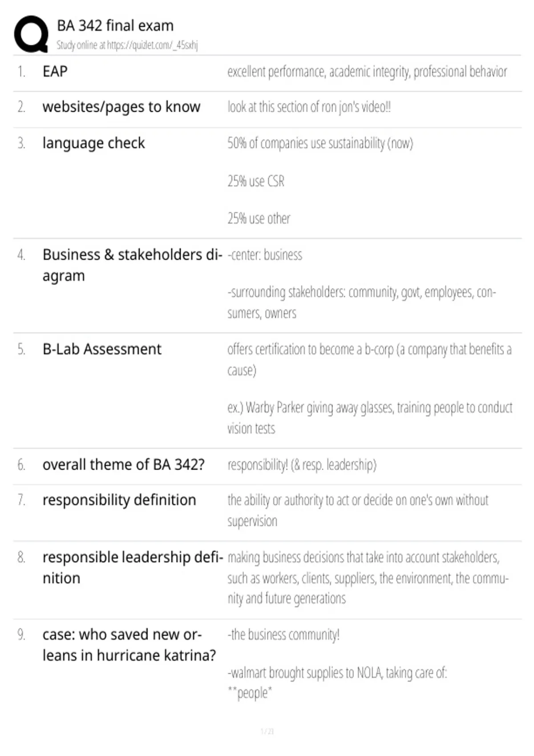The height and width of the screenshot is (756, 534).
Task: Click the page number at bottom
Action: [267, 731]
